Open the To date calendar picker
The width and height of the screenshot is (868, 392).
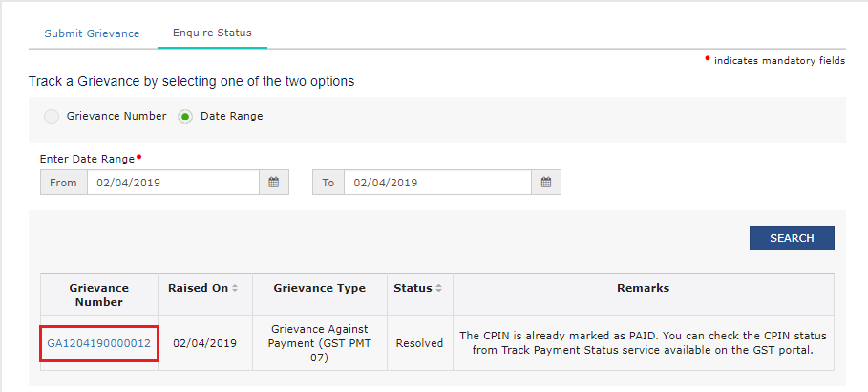[546, 182]
